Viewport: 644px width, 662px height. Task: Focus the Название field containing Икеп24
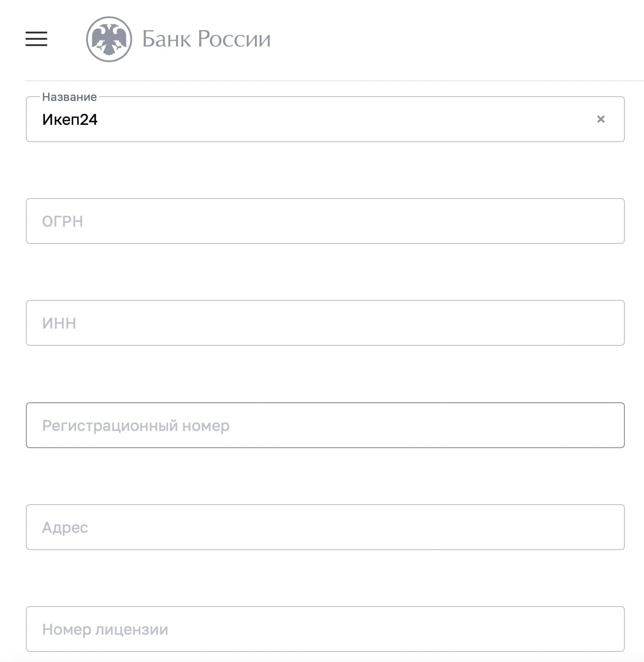tap(325, 119)
